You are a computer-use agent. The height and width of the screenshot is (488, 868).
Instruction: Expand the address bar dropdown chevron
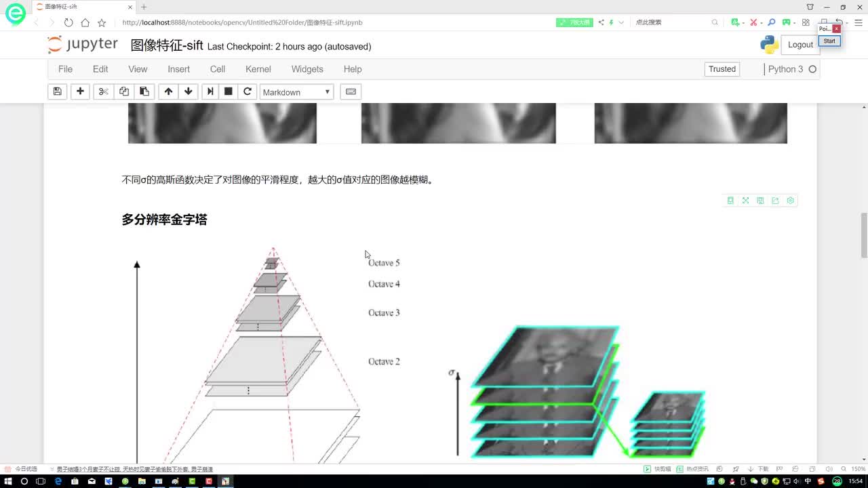[621, 22]
